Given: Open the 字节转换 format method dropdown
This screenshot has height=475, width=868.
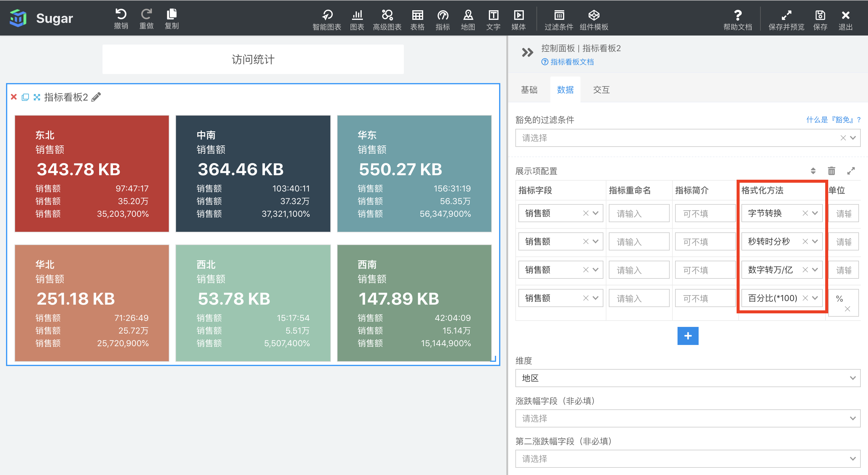Looking at the screenshot, I should point(815,213).
